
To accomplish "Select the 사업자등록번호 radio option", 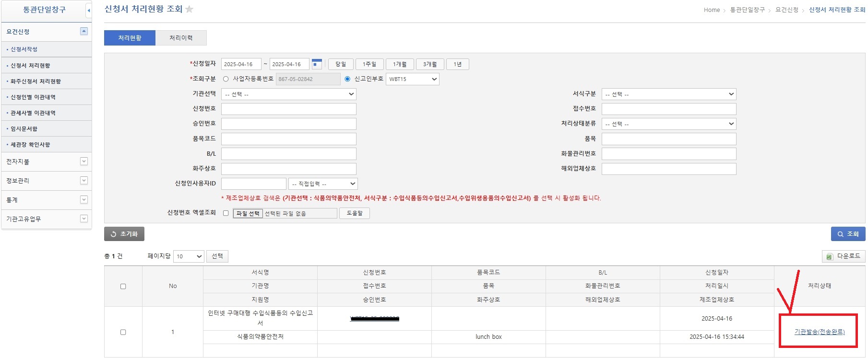I will (x=226, y=79).
